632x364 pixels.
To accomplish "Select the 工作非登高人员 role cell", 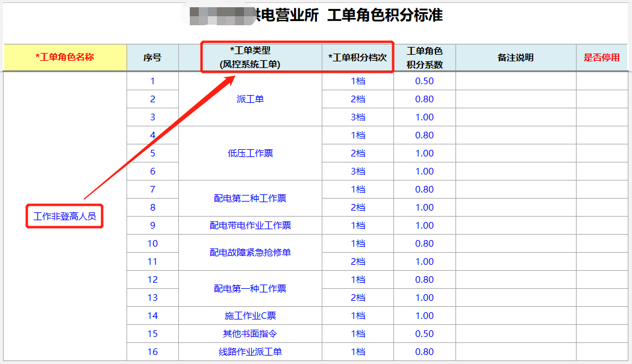I will [x=65, y=216].
